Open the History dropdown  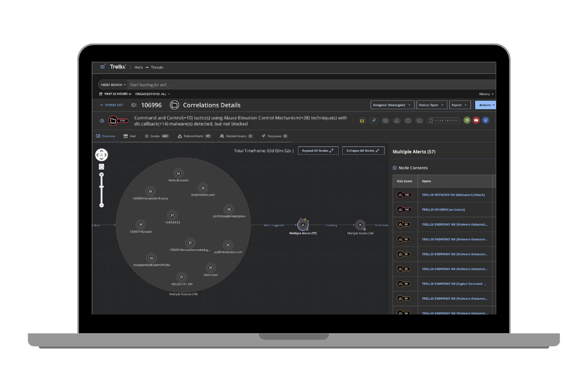[486, 94]
